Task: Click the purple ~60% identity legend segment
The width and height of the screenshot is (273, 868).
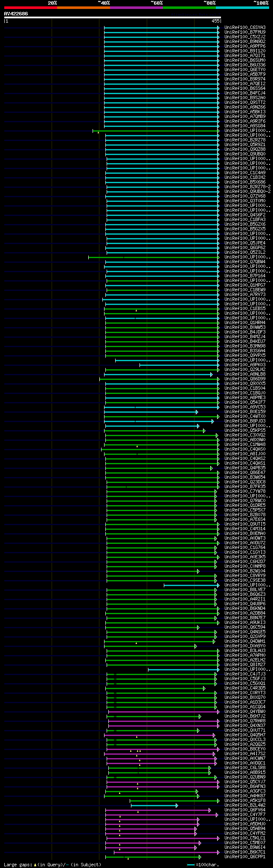Action: click(136, 8)
